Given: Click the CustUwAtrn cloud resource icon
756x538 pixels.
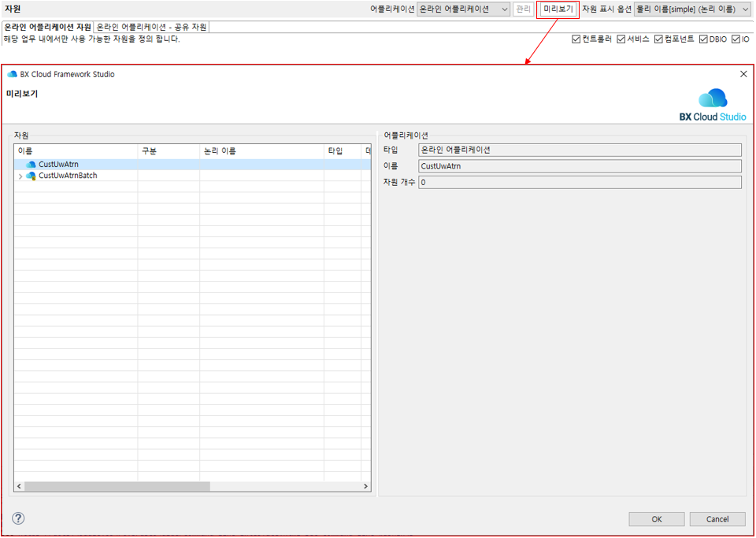Looking at the screenshot, I should pos(30,165).
